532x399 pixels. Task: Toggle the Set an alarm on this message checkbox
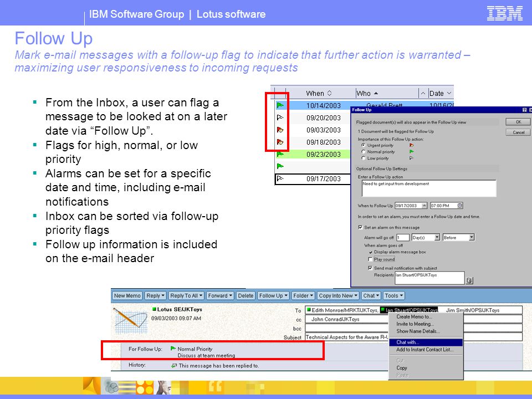[360, 227]
